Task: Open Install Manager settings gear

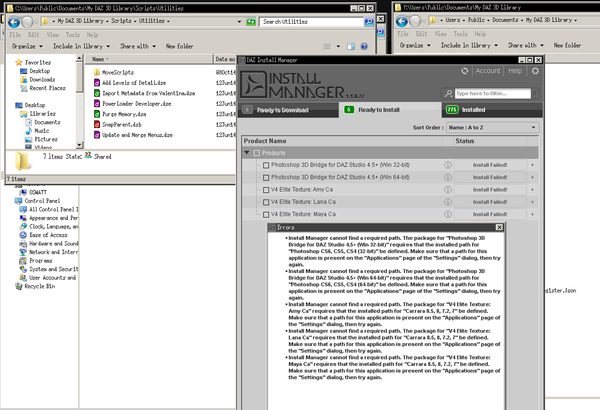Action: pyautogui.click(x=535, y=71)
